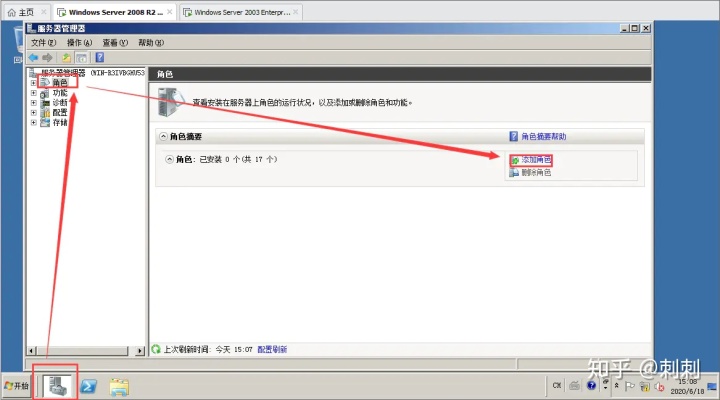The height and width of the screenshot is (400, 720).
Task: Click the blue Help toolbar icon
Action: pyautogui.click(x=100, y=57)
